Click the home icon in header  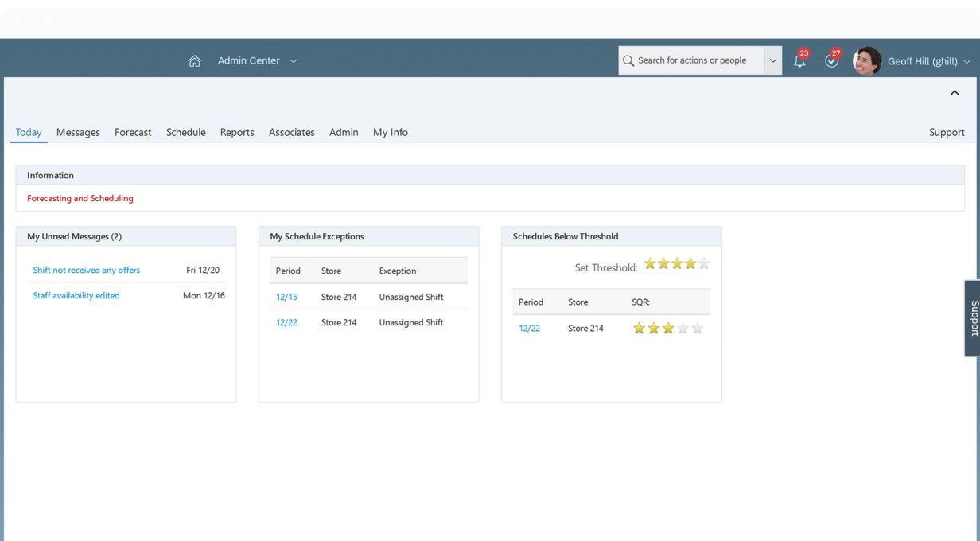[194, 61]
